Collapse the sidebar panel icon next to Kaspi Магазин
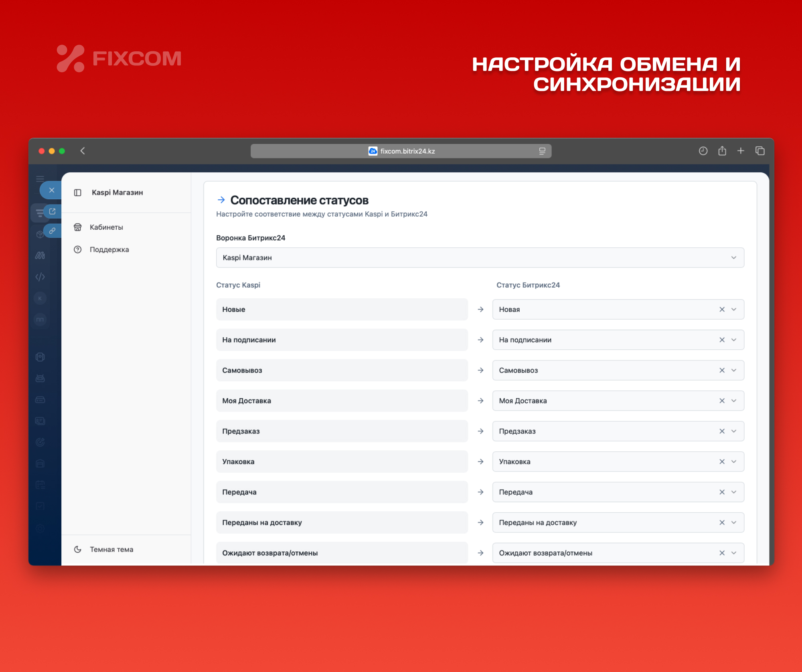 [x=78, y=192]
